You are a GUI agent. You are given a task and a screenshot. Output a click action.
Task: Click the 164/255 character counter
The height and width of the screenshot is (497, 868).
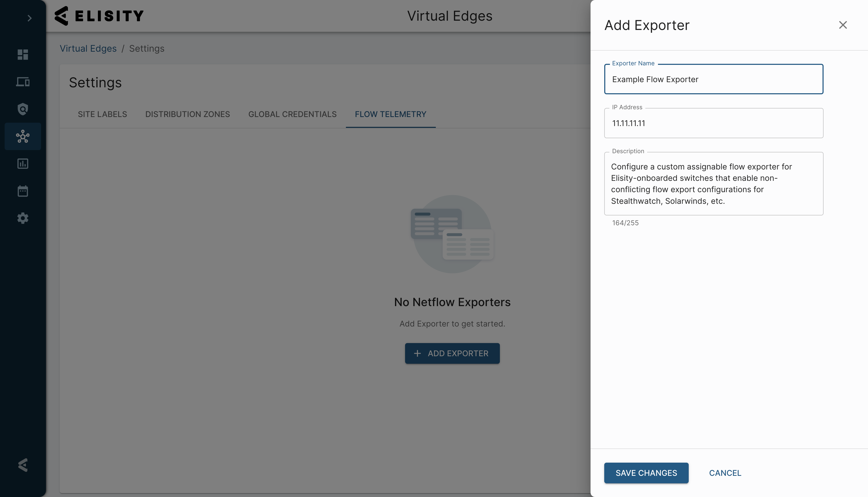click(x=625, y=223)
